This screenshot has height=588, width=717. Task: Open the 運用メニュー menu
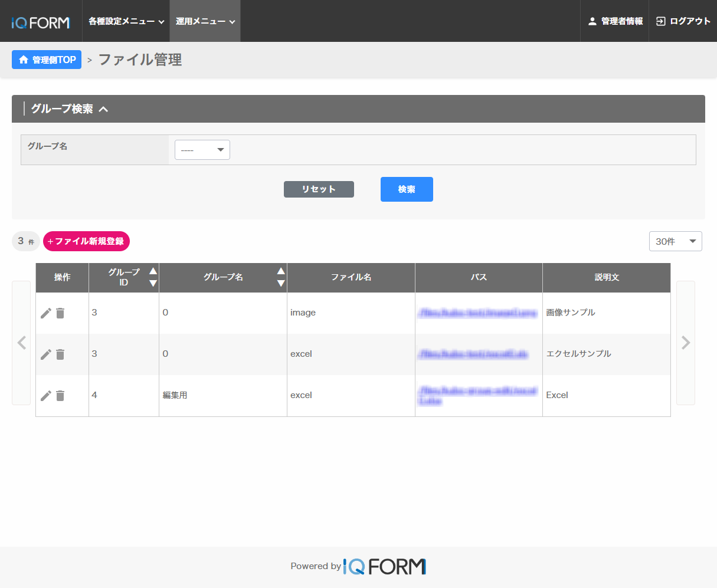[x=205, y=21]
